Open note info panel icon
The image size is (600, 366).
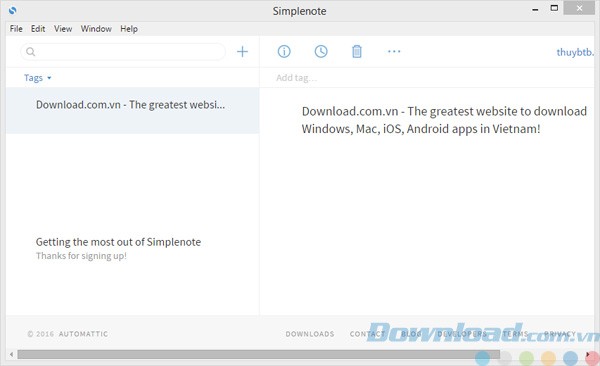[x=284, y=51]
